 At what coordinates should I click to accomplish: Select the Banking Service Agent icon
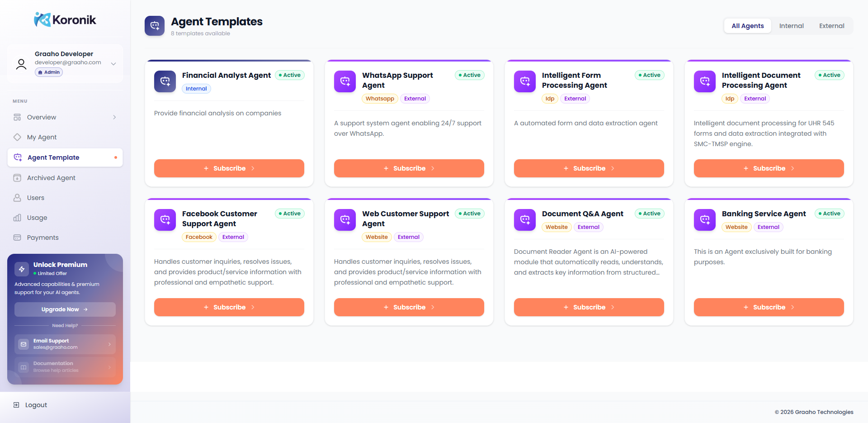pyautogui.click(x=705, y=220)
